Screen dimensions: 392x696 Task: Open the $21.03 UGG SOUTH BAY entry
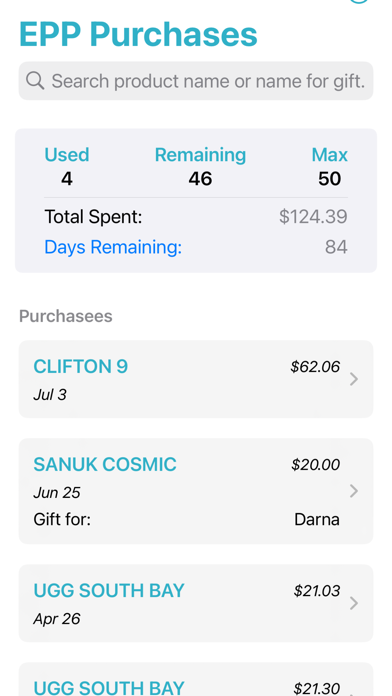coord(196,603)
